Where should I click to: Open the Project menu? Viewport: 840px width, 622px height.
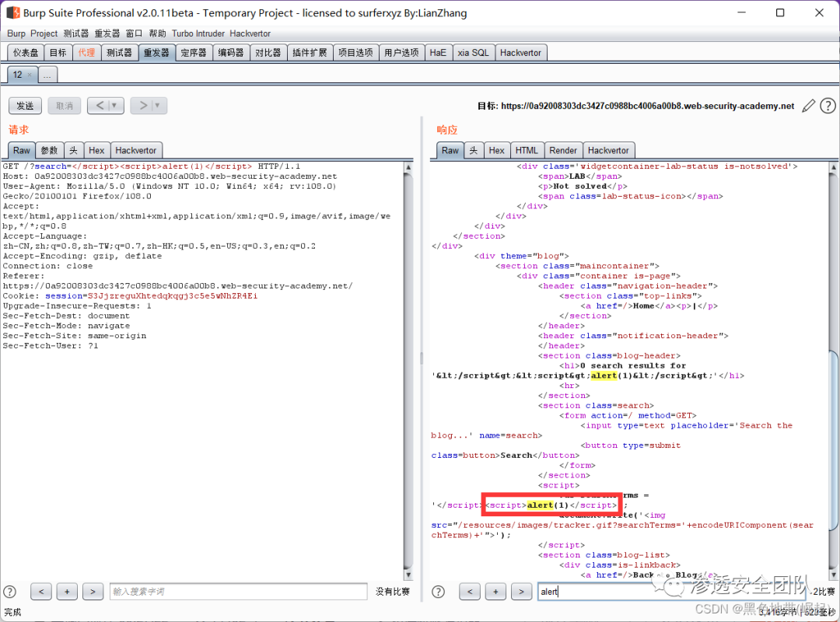pyautogui.click(x=44, y=33)
